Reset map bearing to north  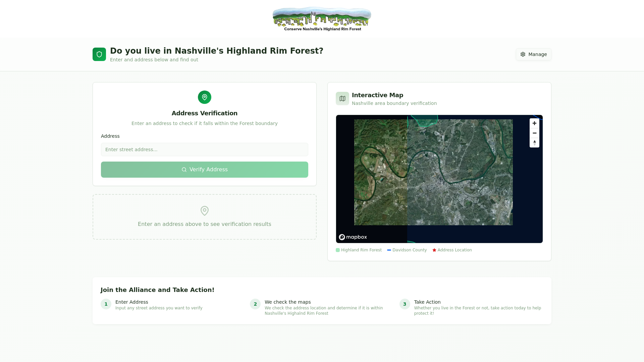[x=534, y=143]
